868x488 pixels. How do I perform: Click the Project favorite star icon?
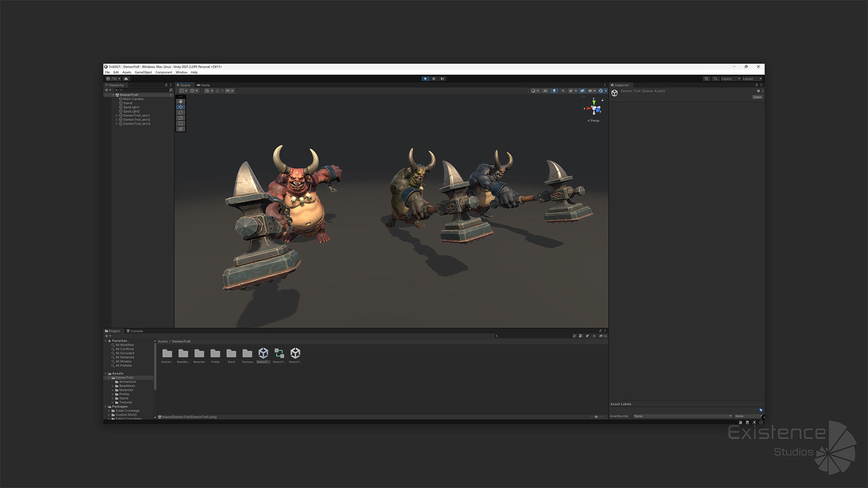click(x=594, y=336)
